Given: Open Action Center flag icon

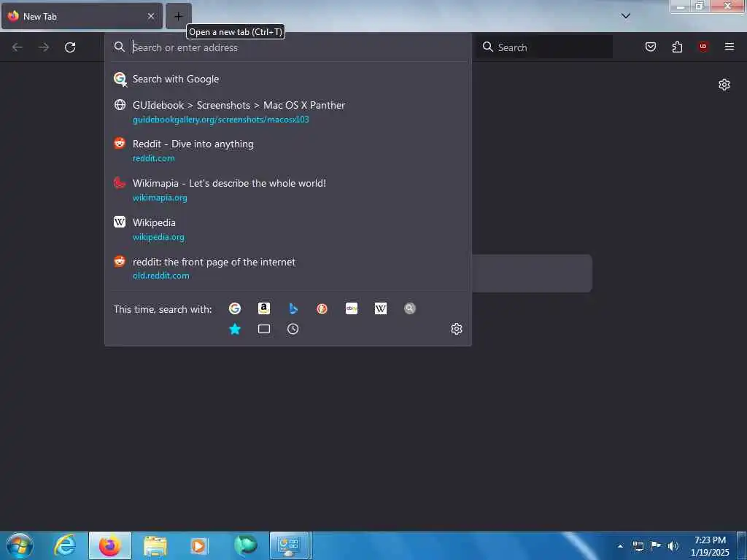Looking at the screenshot, I should [656, 546].
